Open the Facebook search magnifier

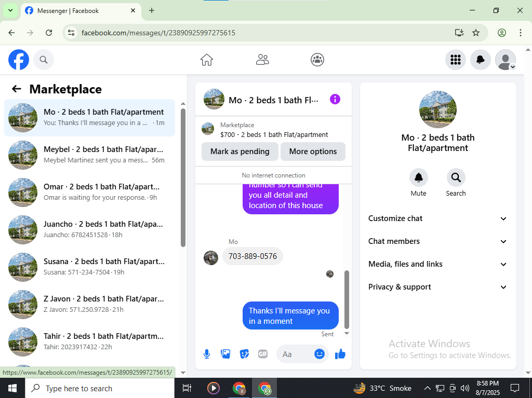[44, 60]
